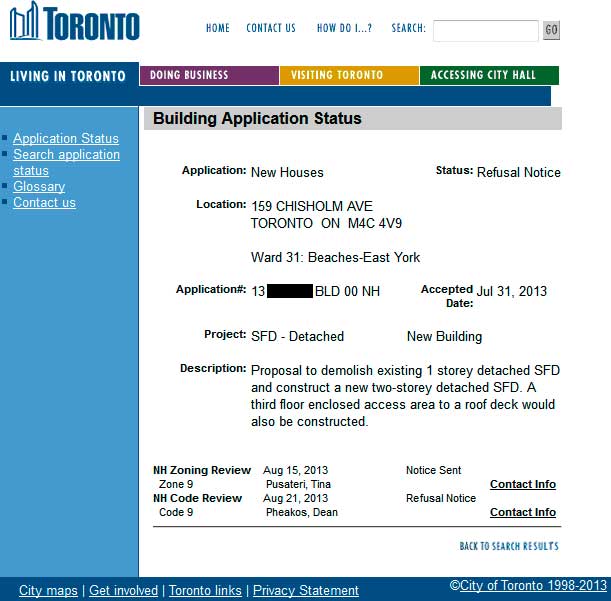This screenshot has width=611, height=601.
Task: Click the Zone 9 label
Action: click(x=176, y=484)
